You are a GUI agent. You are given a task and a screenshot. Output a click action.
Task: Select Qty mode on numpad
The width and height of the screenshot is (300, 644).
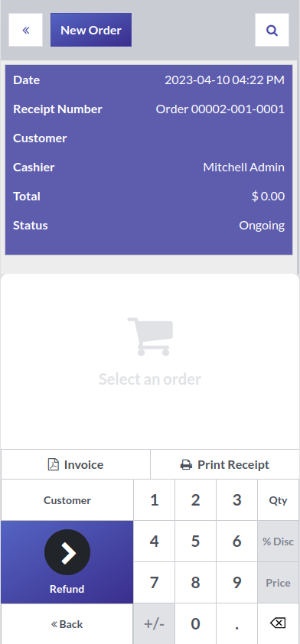279,500
